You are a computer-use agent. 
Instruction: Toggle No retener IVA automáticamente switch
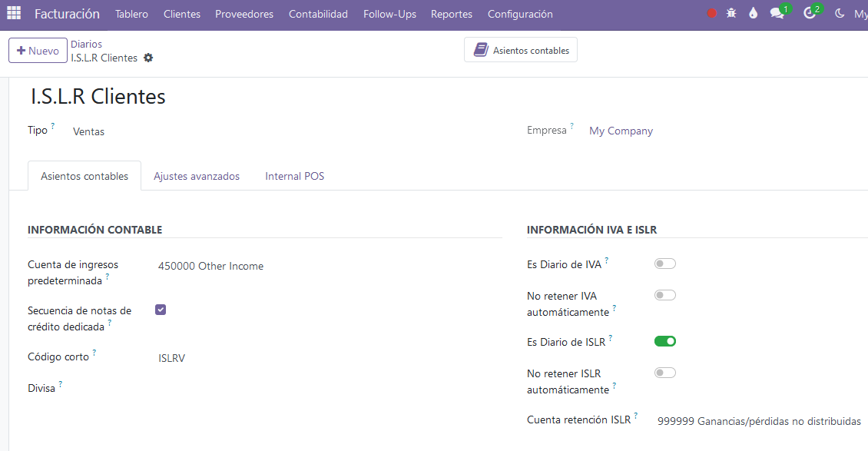click(665, 296)
